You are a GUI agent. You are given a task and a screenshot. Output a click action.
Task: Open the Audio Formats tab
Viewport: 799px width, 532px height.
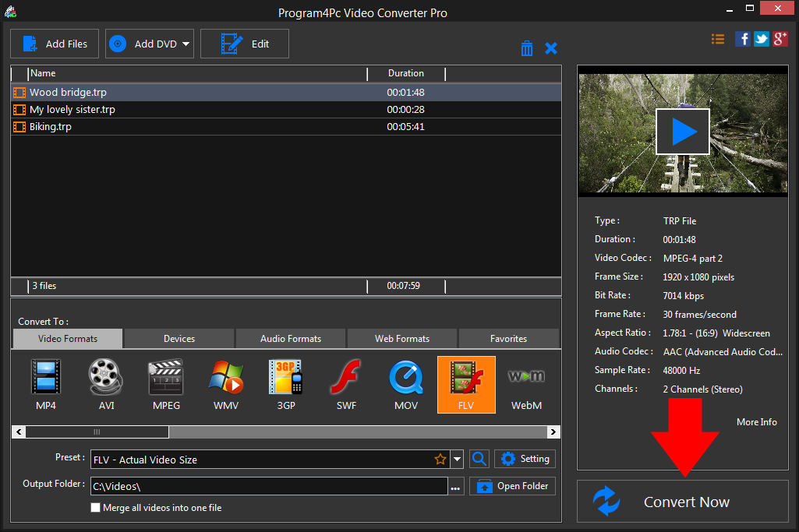290,338
